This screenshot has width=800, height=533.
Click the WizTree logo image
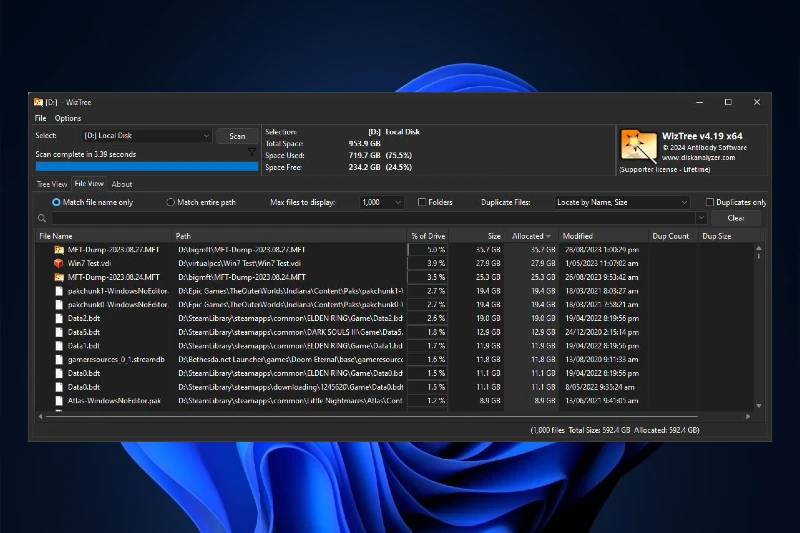pos(638,146)
